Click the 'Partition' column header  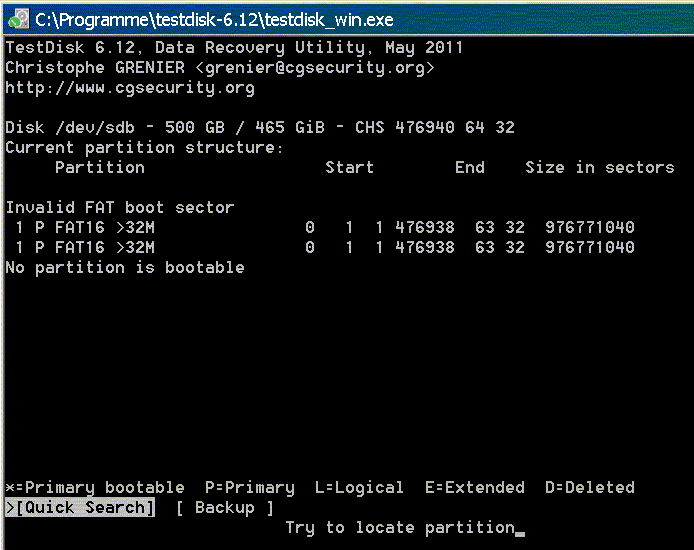100,167
